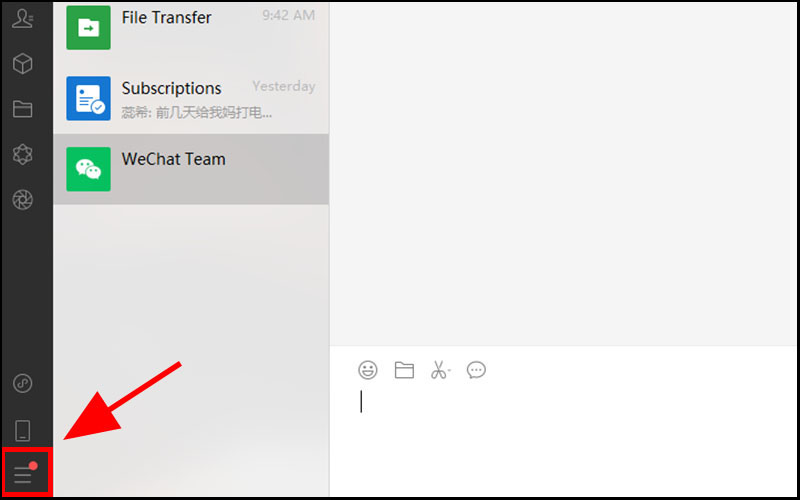Select the File Transfer conversation
The height and width of the screenshot is (500, 800).
191,28
